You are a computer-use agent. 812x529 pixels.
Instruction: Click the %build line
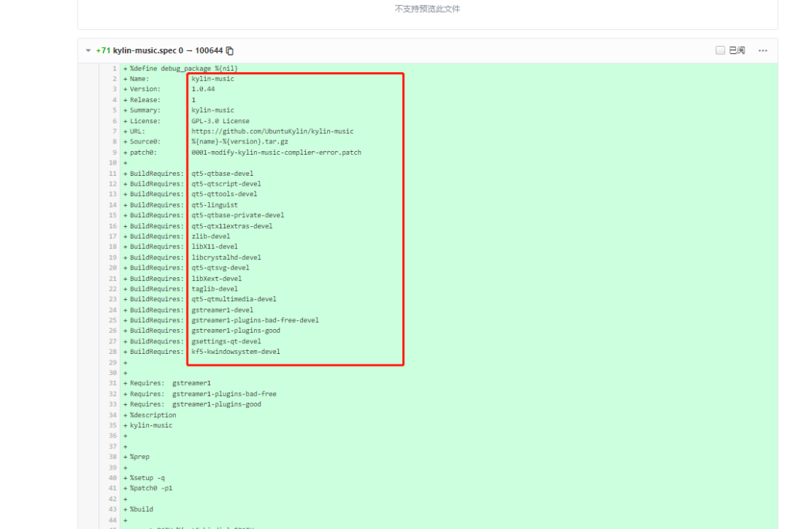[x=141, y=509]
